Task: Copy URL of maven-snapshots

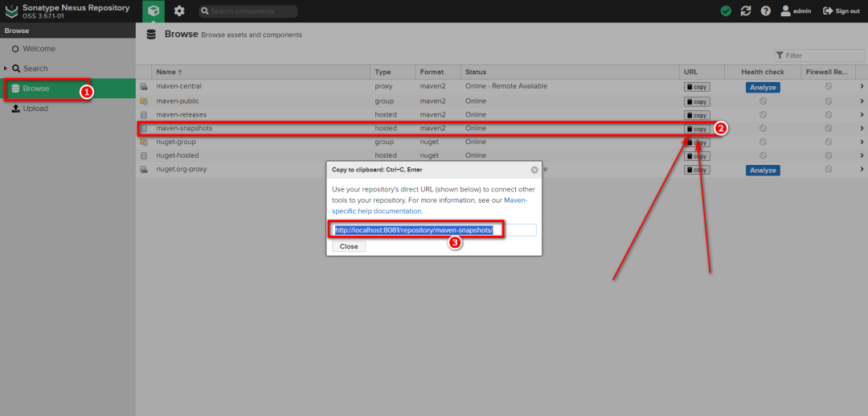Action: point(697,129)
